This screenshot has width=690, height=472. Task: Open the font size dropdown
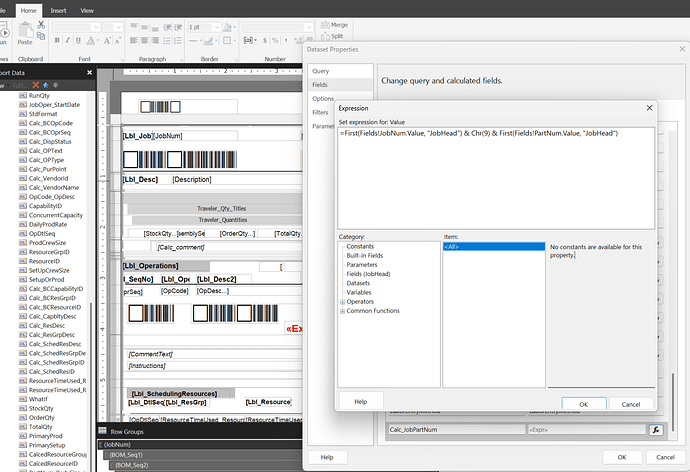[118, 27]
